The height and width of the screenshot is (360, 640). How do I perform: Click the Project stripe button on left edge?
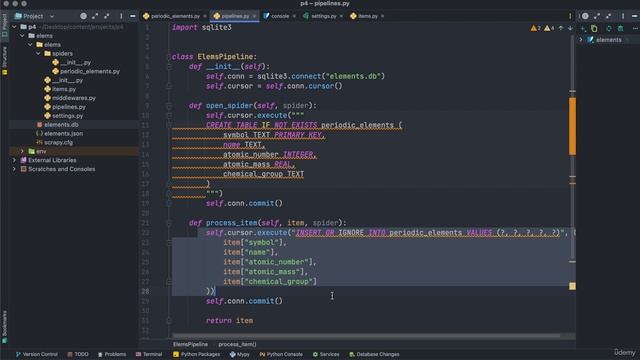(x=4, y=25)
